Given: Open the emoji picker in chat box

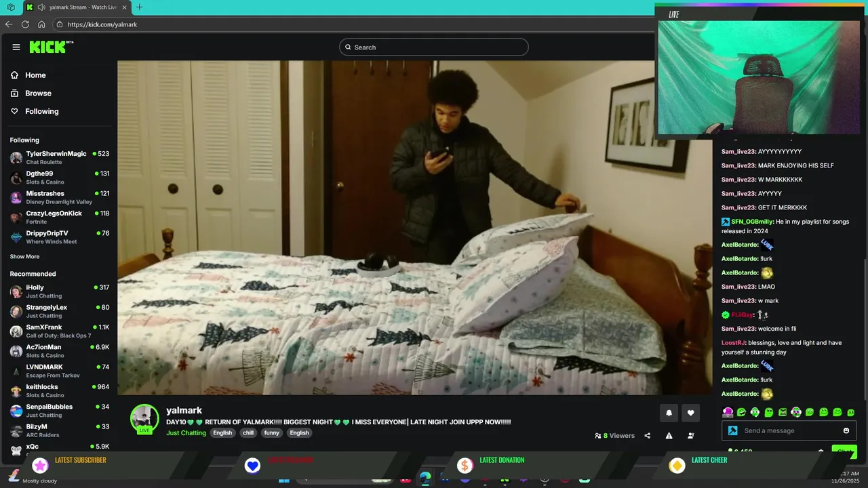Looking at the screenshot, I should point(846,430).
